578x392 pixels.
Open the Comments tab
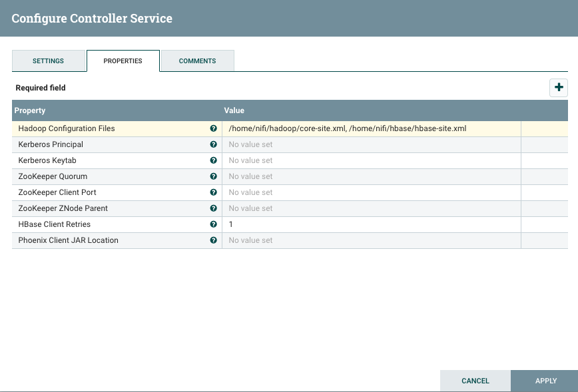[x=197, y=61]
